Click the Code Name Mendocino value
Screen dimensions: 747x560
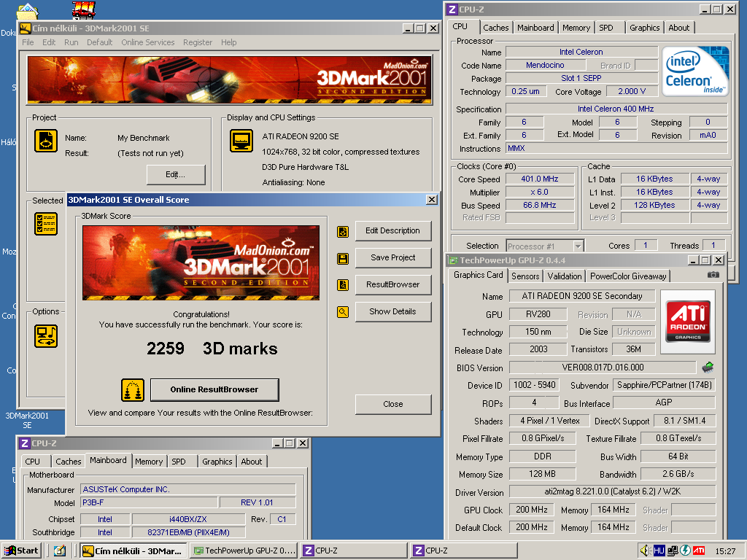pyautogui.click(x=545, y=65)
